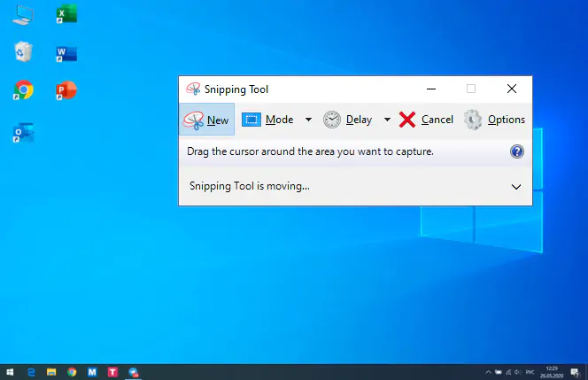
Task: Show hidden system tray icons
Action: click(488, 372)
